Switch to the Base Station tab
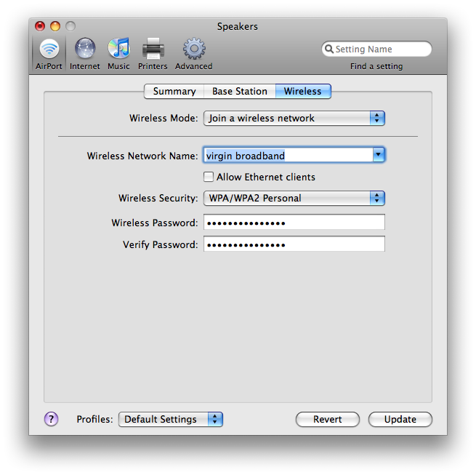Screen dimensions: 476x475 point(240,91)
